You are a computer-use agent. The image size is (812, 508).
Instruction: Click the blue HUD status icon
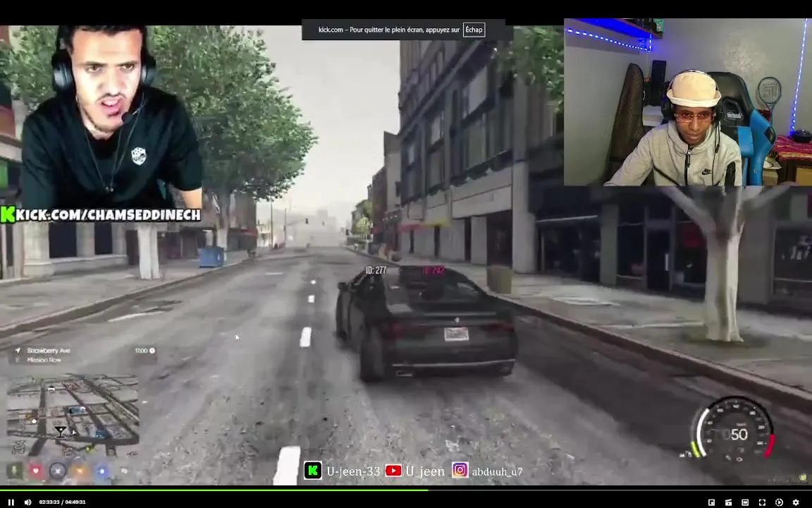102,471
